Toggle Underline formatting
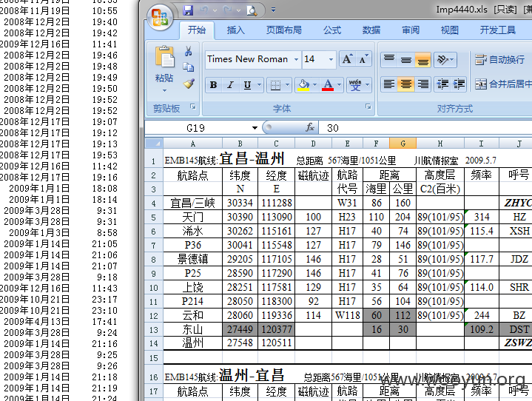 pos(247,85)
